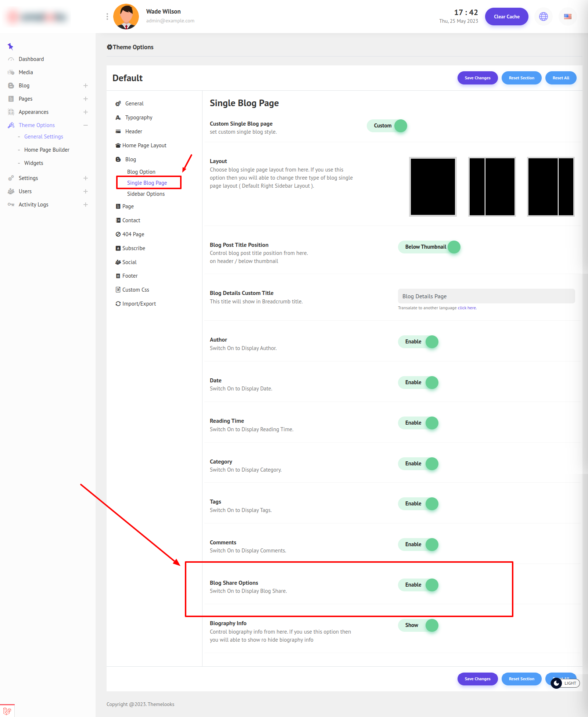Toggle the Below Thumbnail title position switch

click(429, 247)
